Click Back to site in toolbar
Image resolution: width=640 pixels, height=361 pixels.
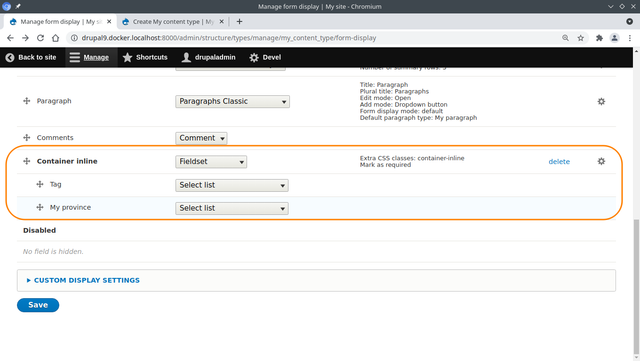pyautogui.click(x=31, y=57)
